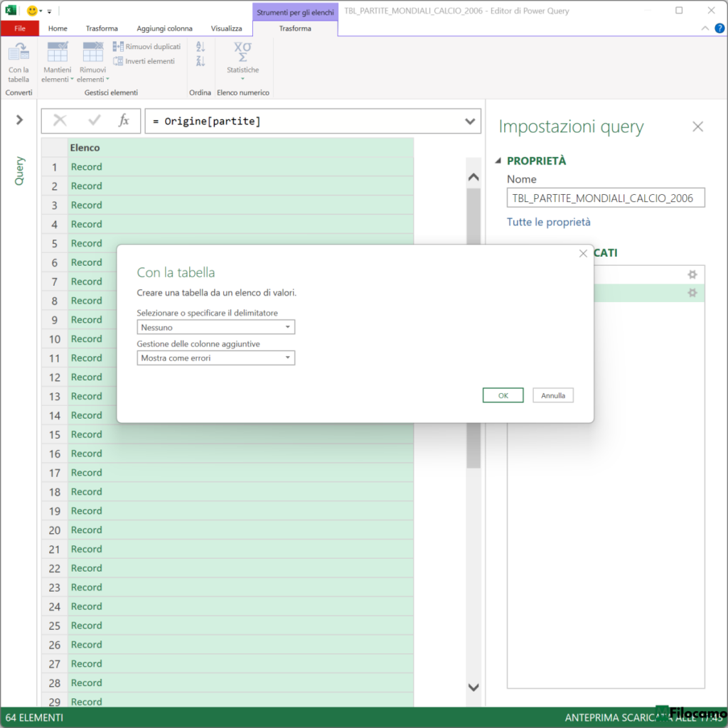This screenshot has height=728, width=728.
Task: Close the Impostazioni query pane
Action: (x=697, y=127)
